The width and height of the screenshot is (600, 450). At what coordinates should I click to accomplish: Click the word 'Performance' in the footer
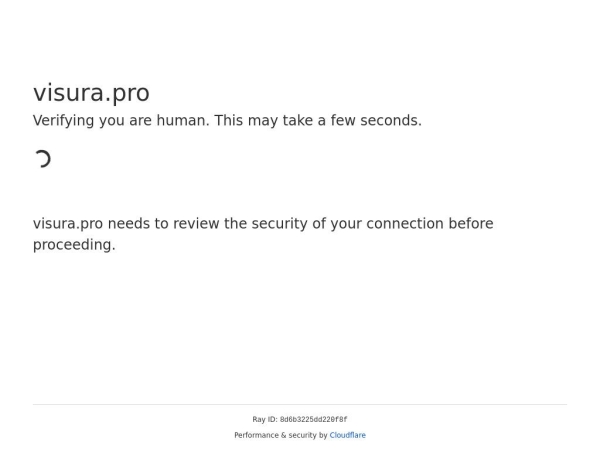[256, 435]
